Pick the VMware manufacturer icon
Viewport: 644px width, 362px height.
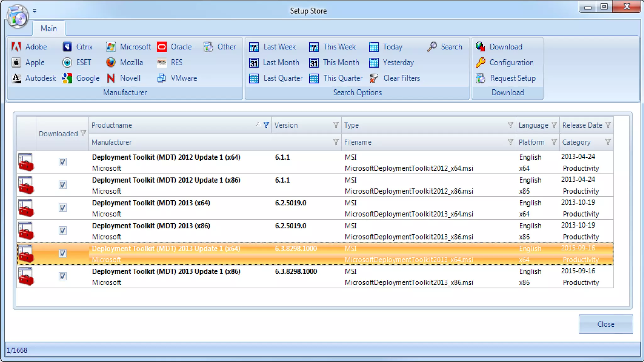(x=162, y=78)
